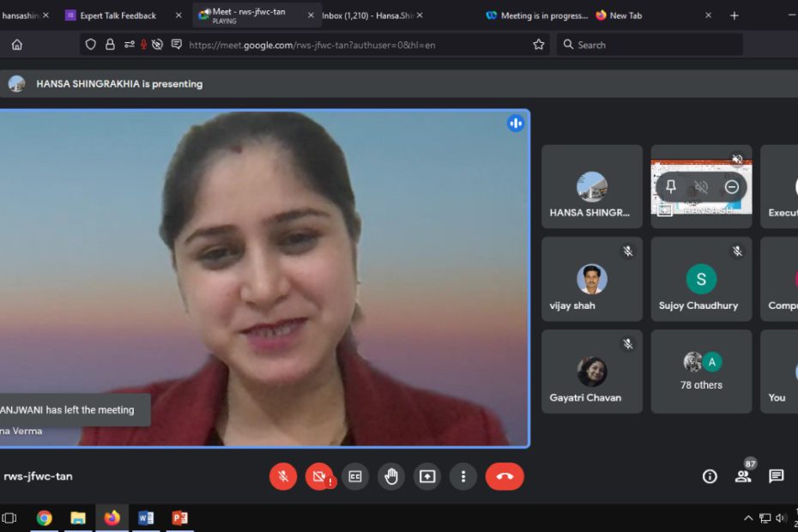Unmute the microphone in the call controls
The width and height of the screenshot is (798, 532).
pos(283,476)
